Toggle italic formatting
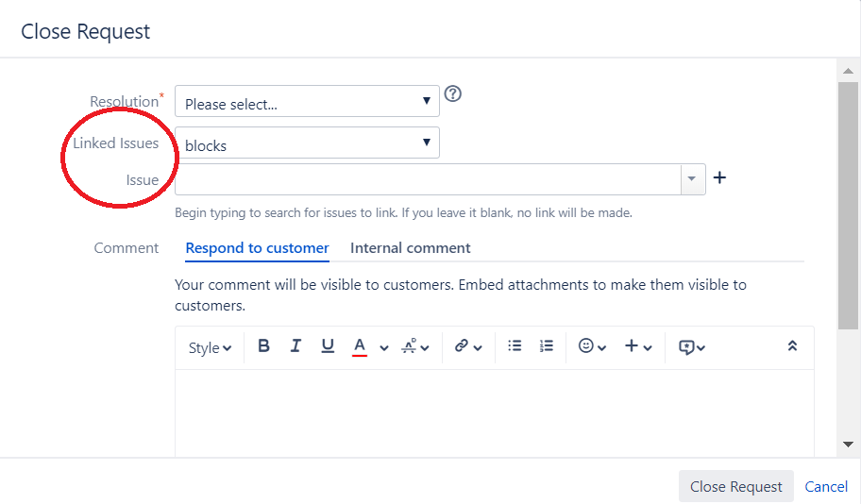861x504 pixels. pyautogui.click(x=295, y=345)
